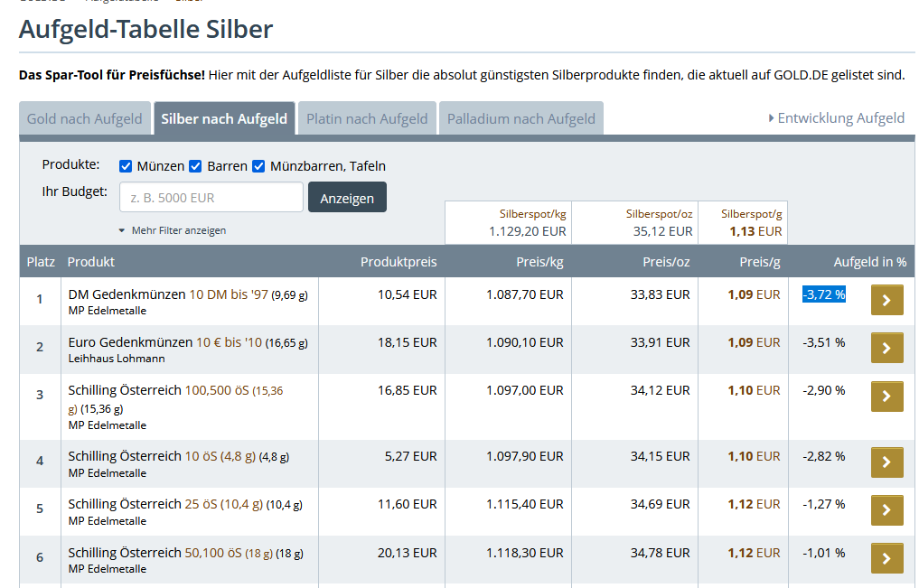This screenshot has width=919, height=588.
Task: Uncheck the Münzbarren, Tafeln checkbox
Action: tap(258, 166)
